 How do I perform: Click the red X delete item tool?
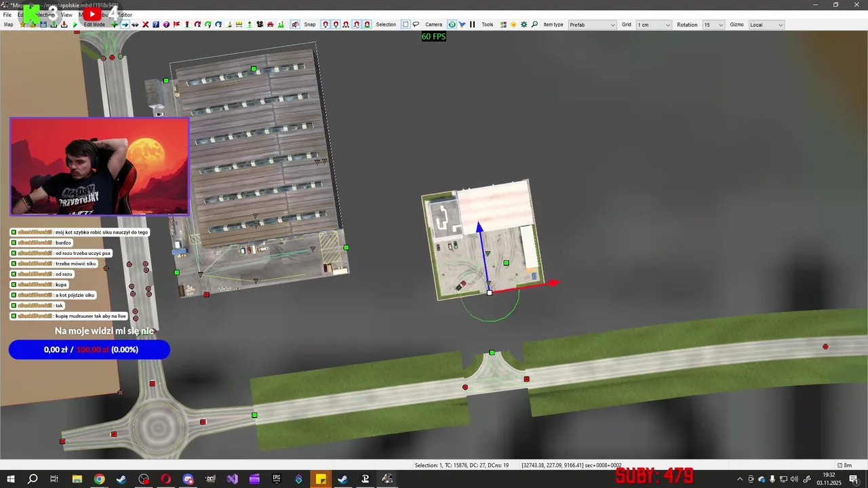point(145,24)
